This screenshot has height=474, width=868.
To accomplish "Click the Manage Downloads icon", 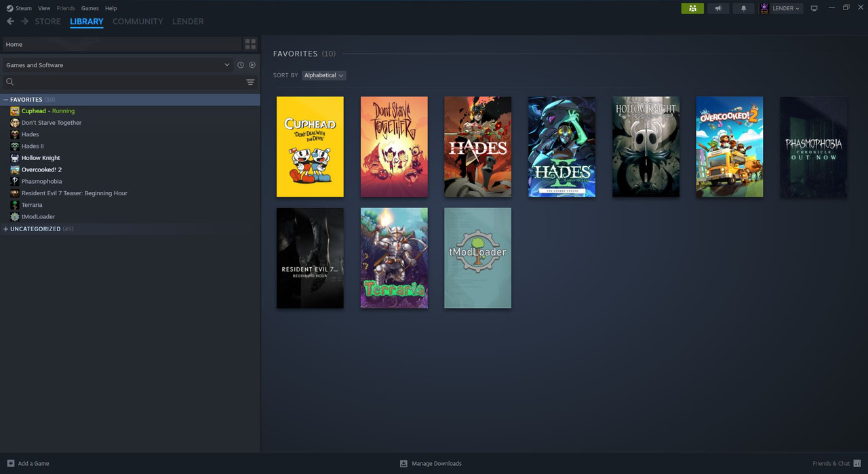I will click(x=403, y=463).
